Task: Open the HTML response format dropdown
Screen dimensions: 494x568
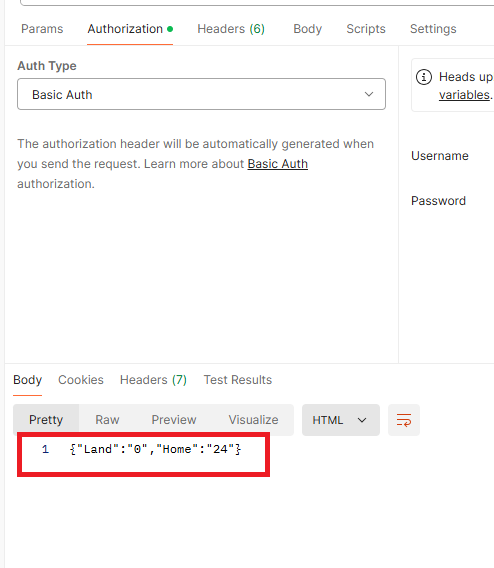Action: pyautogui.click(x=341, y=420)
